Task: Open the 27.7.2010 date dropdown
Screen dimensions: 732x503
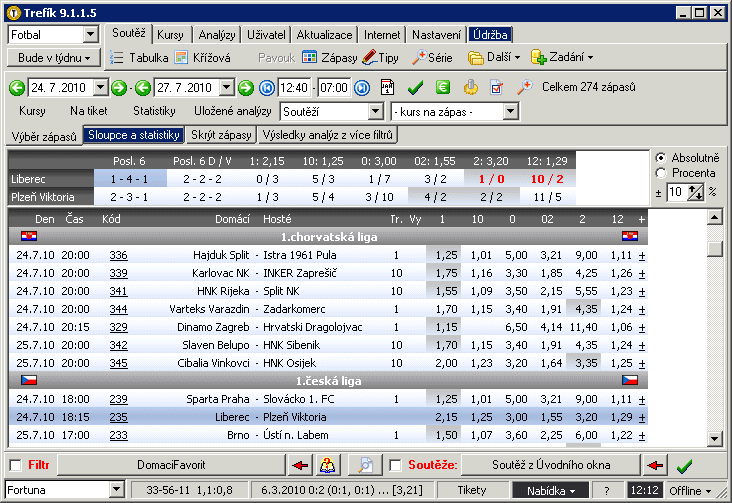Action: [226, 87]
